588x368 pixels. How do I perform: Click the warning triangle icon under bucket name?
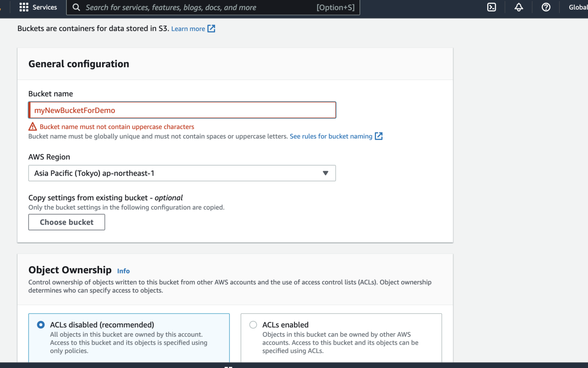(x=33, y=126)
